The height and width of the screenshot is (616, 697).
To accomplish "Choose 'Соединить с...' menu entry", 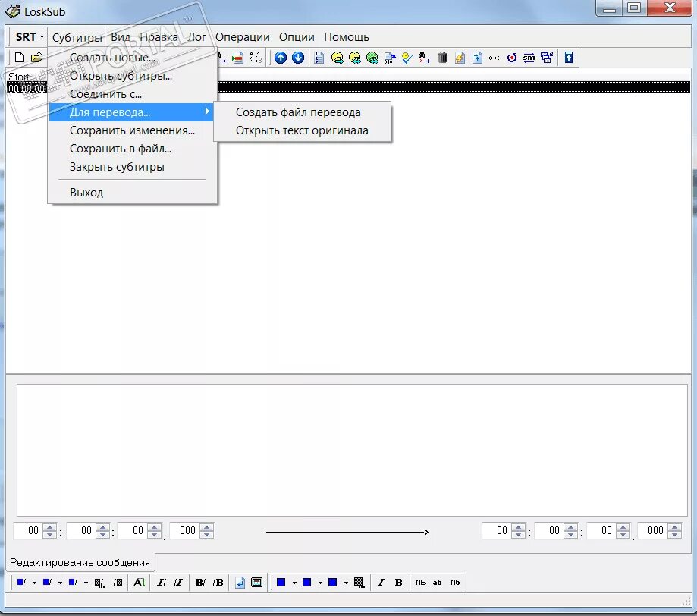I will (x=132, y=94).
